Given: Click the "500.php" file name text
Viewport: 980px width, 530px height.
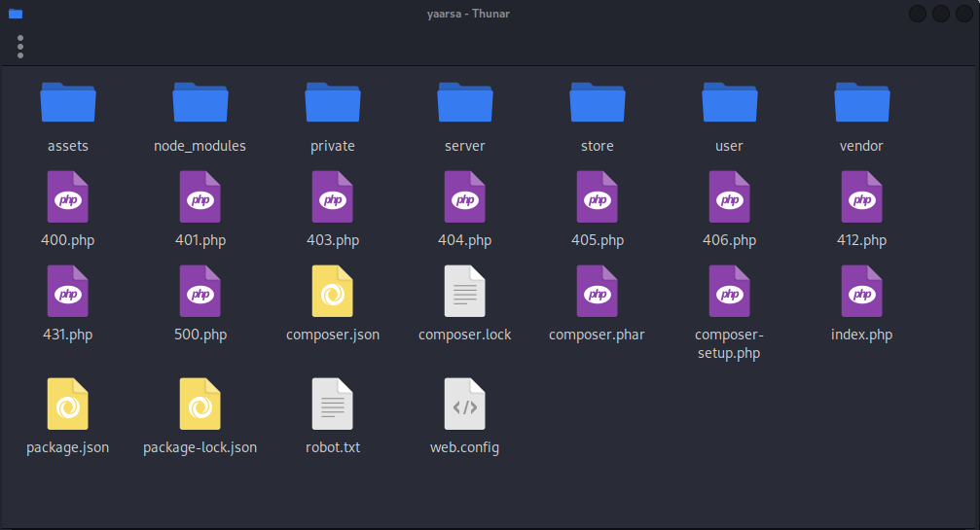Looking at the screenshot, I should click(200, 335).
